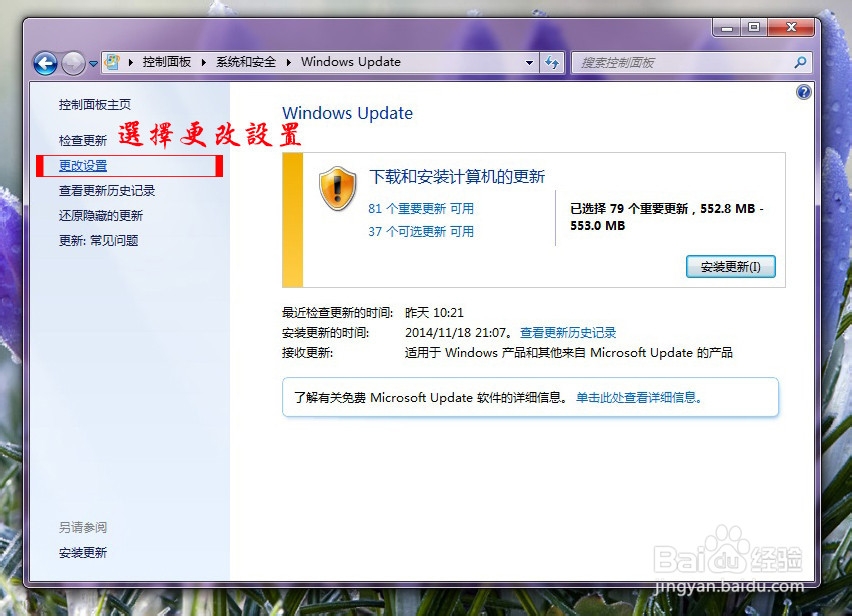
Task: Open 单击此处查看详细信息 link
Action: click(x=638, y=398)
